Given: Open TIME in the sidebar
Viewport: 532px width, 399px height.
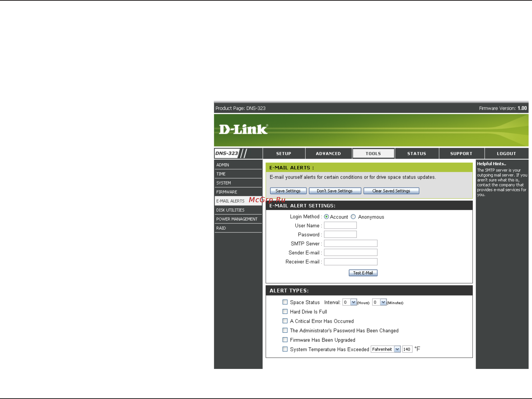Looking at the screenshot, I should click(238, 174).
